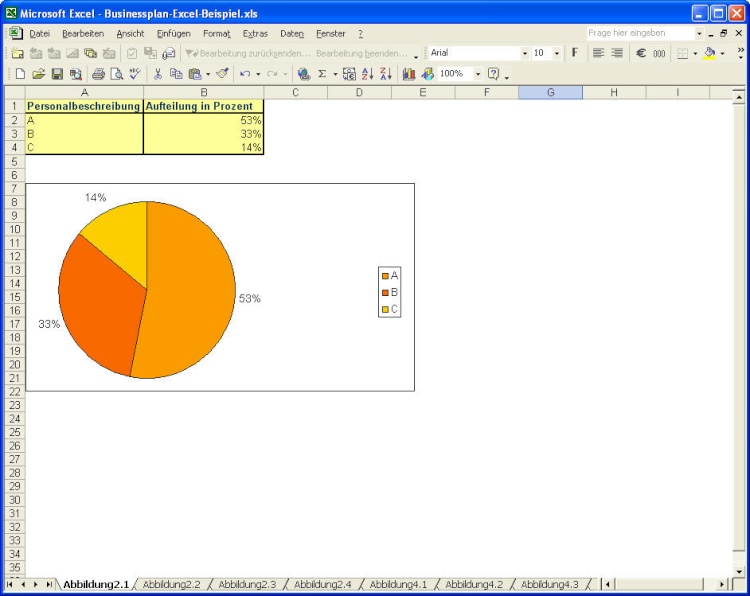750x596 pixels.
Task: Open the Extras menu
Action: 255,33
